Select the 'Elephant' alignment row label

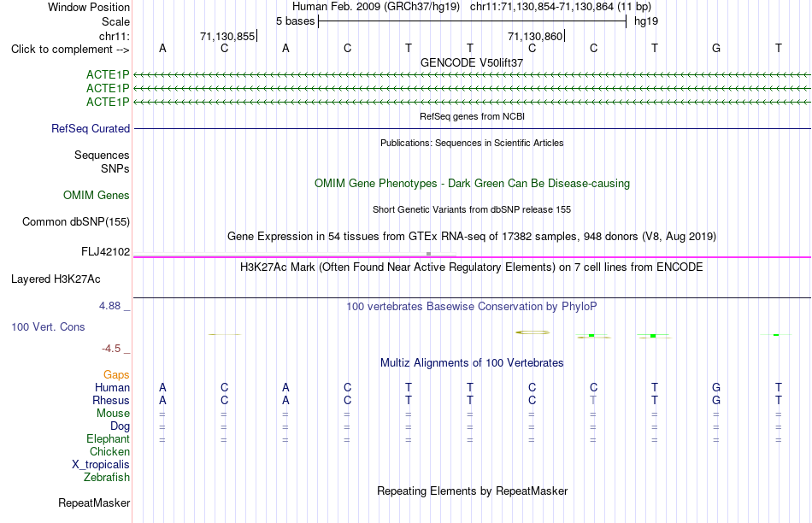(109, 439)
